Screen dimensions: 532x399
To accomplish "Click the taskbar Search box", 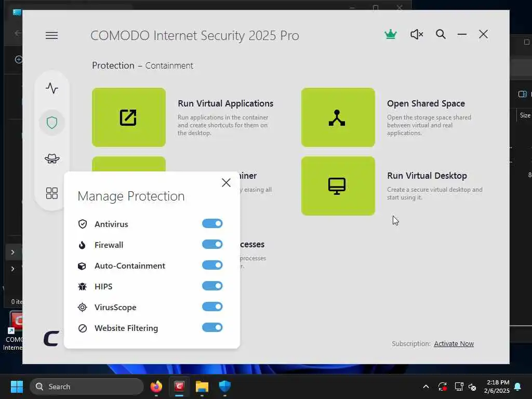I will 87,387.
